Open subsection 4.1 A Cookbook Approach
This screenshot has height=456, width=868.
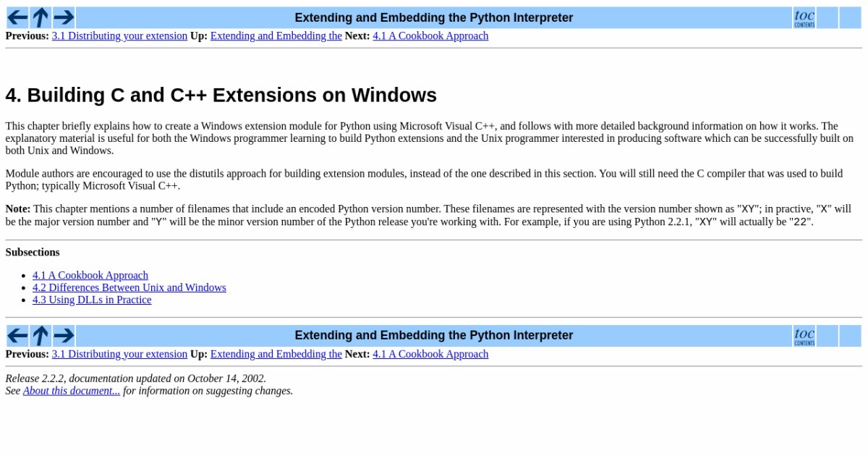tap(90, 276)
